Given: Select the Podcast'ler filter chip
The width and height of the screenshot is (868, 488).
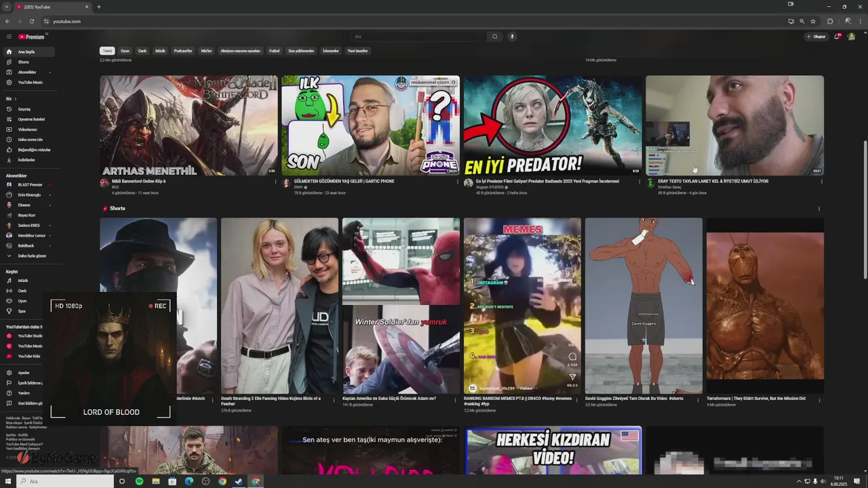Looking at the screenshot, I should click(183, 51).
